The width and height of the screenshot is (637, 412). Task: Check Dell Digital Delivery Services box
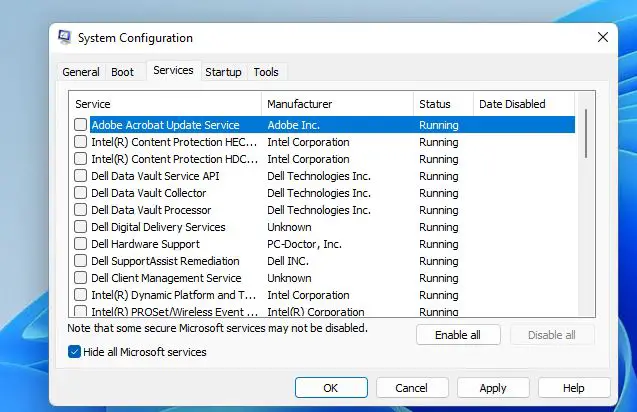[x=80, y=226]
